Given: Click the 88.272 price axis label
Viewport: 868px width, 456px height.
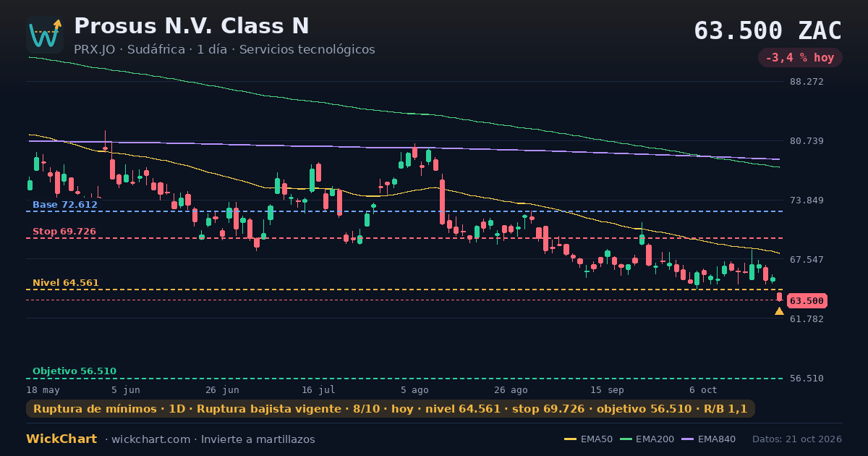Looking at the screenshot, I should [x=807, y=82].
